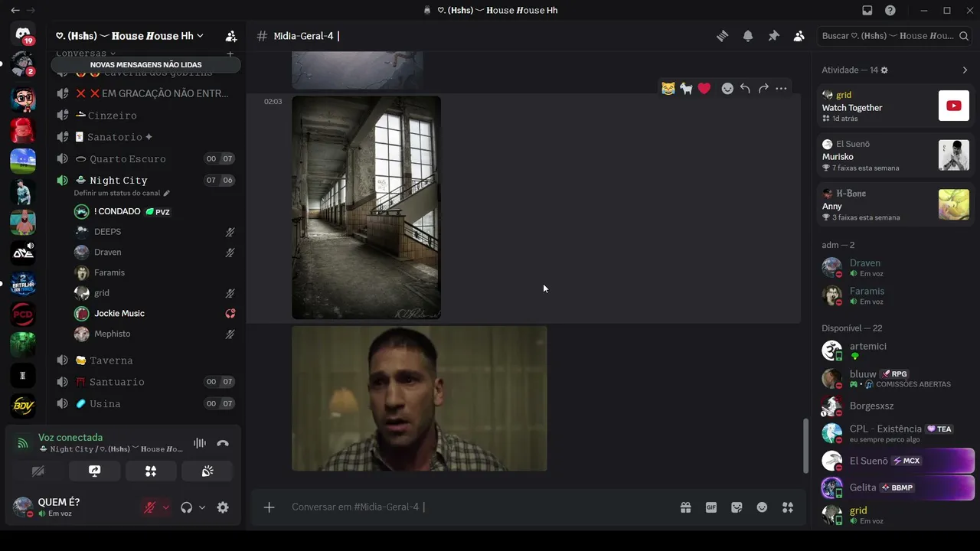Open the emoji picker in message bar
The height and width of the screenshot is (551, 980).
[x=762, y=507]
